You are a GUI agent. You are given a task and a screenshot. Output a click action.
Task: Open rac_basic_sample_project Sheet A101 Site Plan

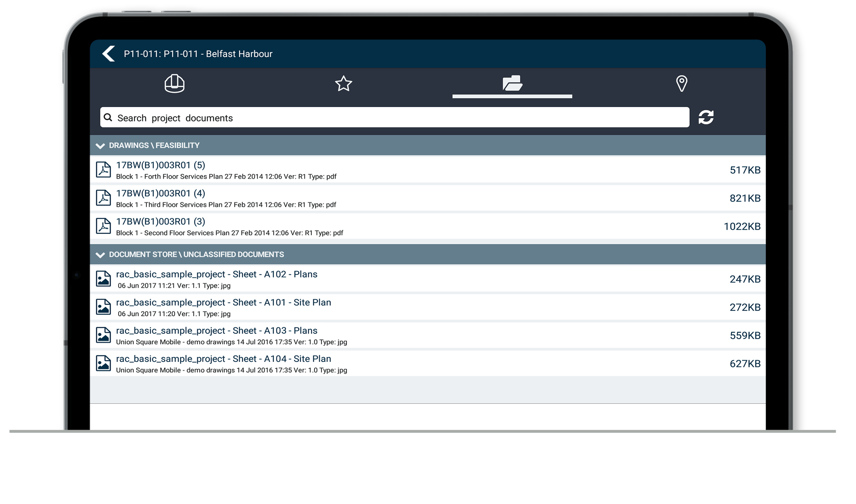point(224,302)
